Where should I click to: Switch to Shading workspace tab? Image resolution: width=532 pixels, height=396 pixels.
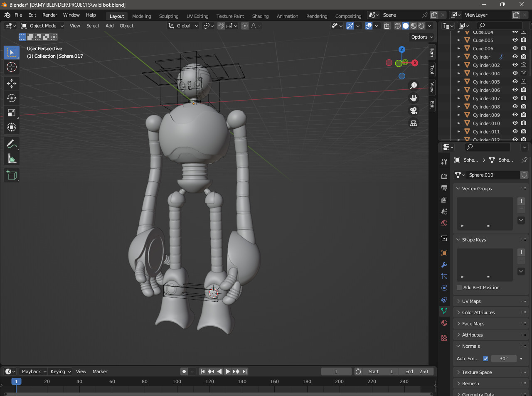click(260, 16)
